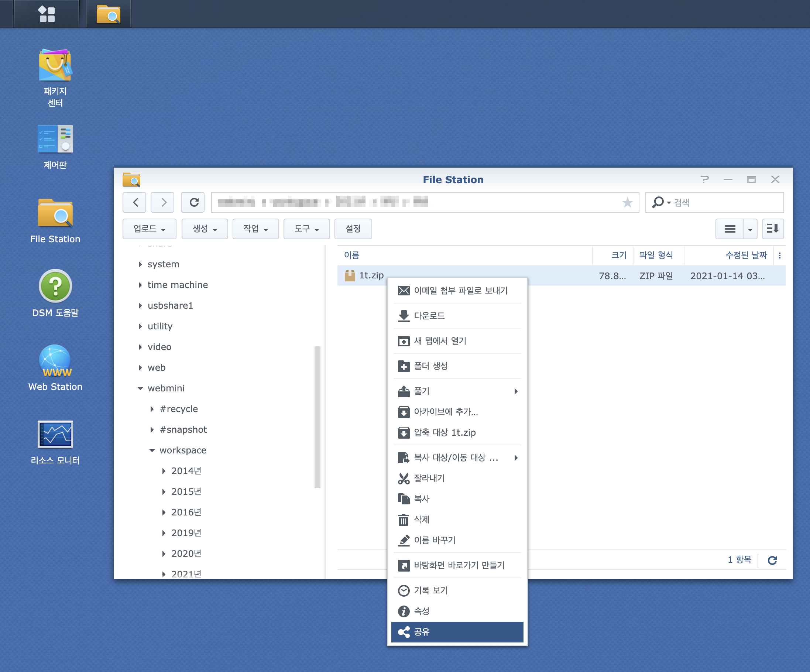Viewport: 810px width, 672px height.
Task: Click the refresh folder icon in toolbar
Action: pyautogui.click(x=194, y=203)
